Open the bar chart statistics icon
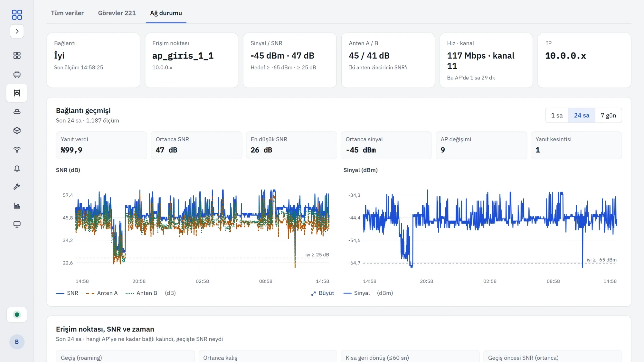 tap(17, 206)
